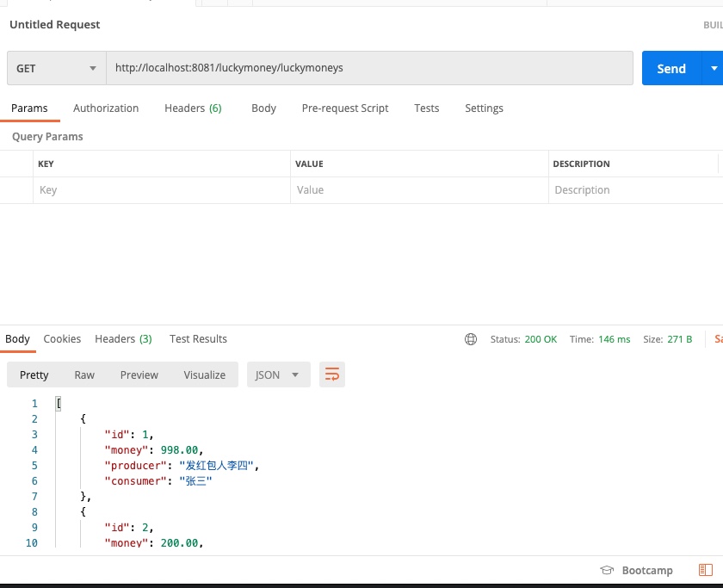This screenshot has height=588, width=723.
Task: Open the Test Results tab
Action: click(198, 339)
